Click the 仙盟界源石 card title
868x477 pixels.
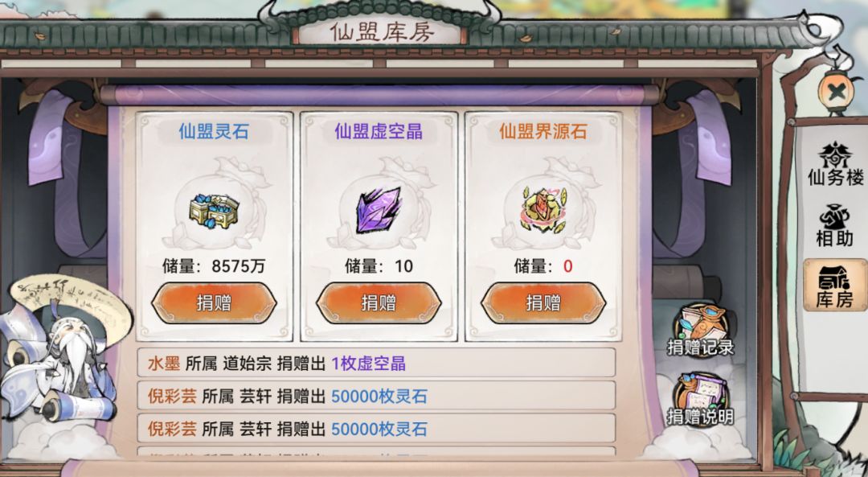click(x=543, y=131)
